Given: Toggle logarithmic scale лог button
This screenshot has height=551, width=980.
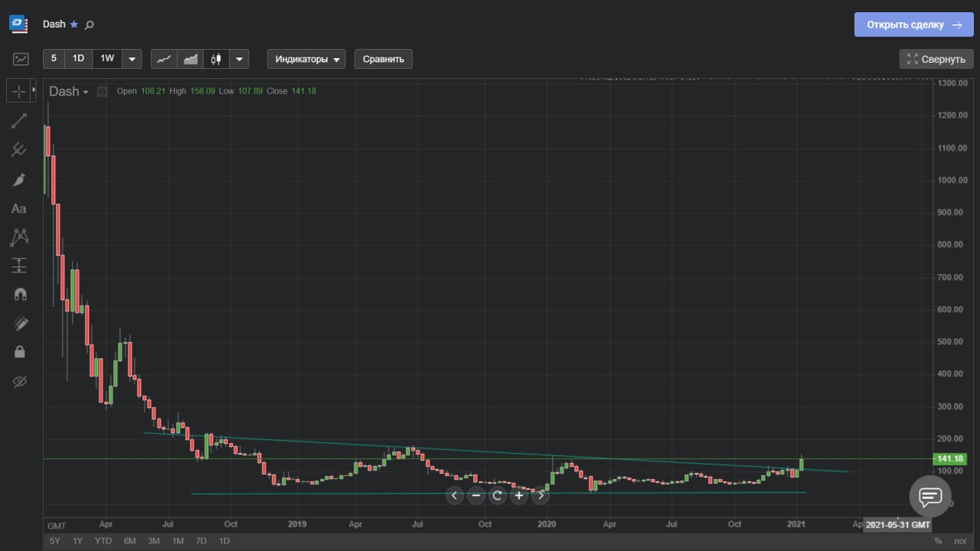Looking at the screenshot, I should click(x=960, y=541).
